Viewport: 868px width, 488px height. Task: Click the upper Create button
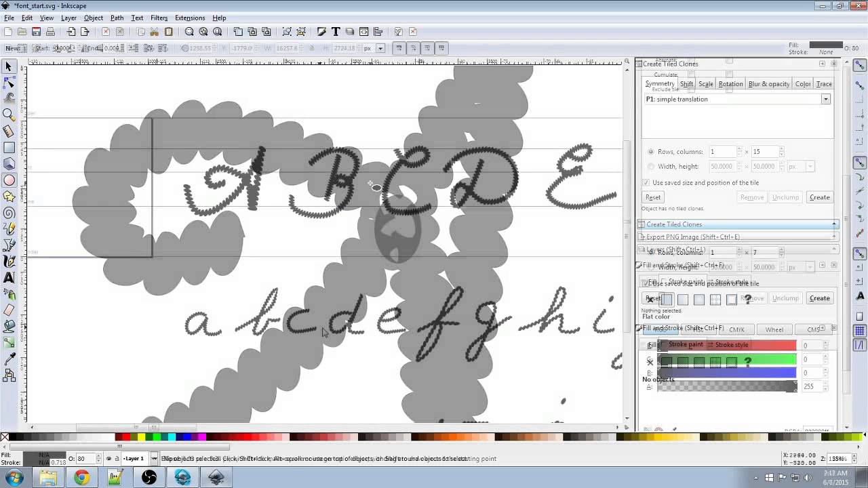819,197
